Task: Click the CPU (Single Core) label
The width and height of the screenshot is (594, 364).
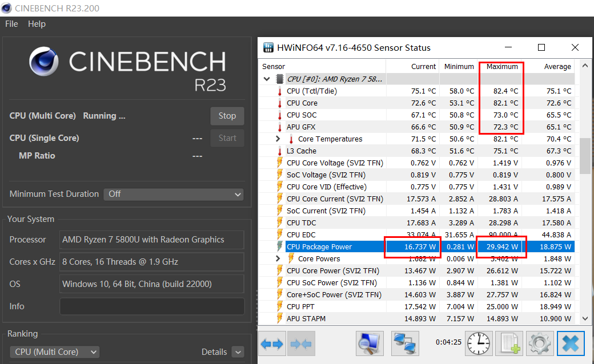Action: [x=45, y=138]
